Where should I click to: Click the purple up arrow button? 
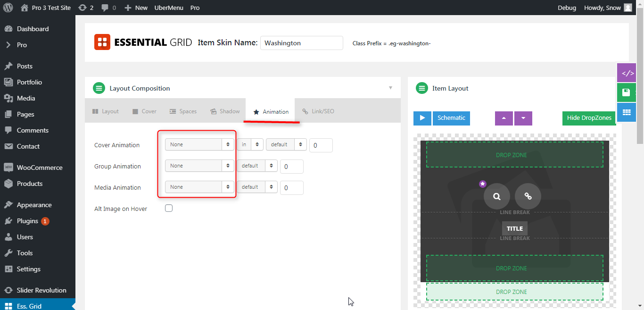click(504, 118)
